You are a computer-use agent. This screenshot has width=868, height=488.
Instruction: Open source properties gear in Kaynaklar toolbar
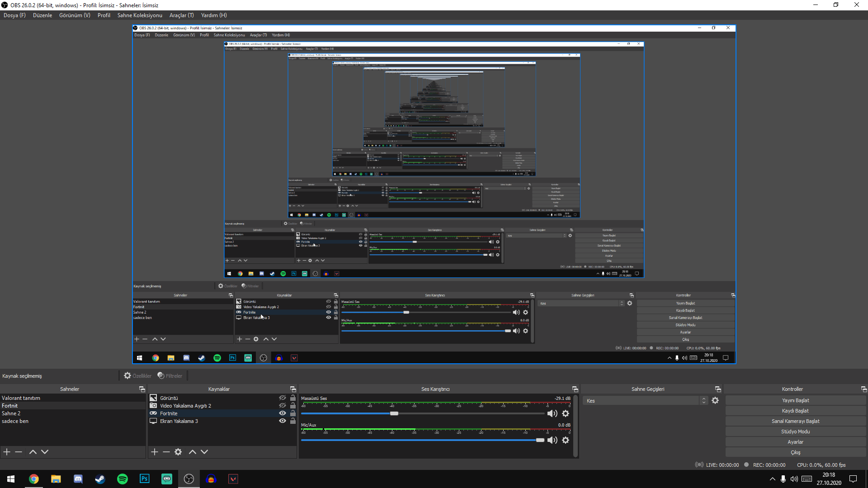point(178,452)
